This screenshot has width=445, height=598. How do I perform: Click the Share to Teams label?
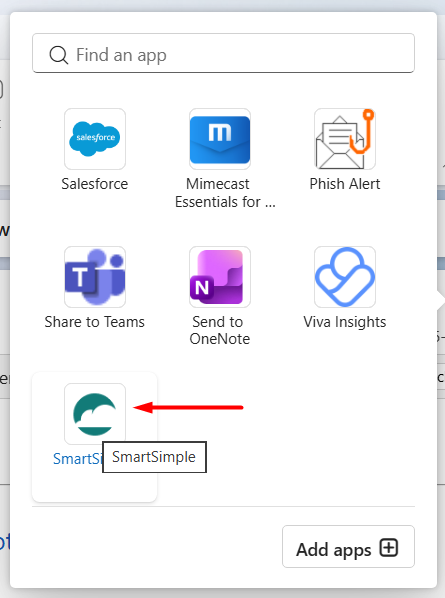tap(95, 322)
